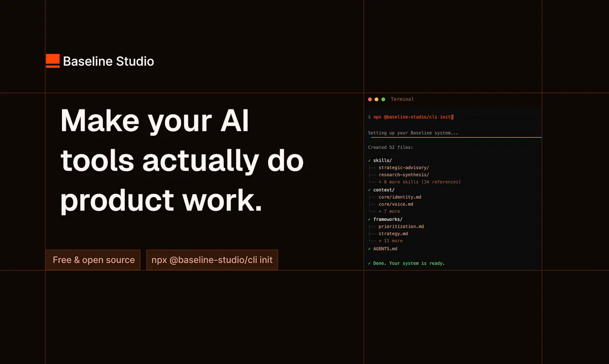Select the strategy.md file row
Viewport: 609px width, 364px height.
[x=393, y=234]
